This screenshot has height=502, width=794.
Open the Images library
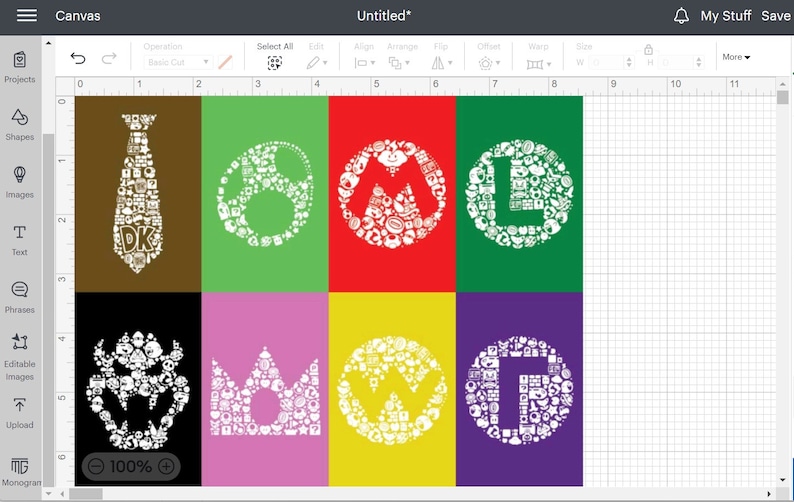click(x=20, y=182)
